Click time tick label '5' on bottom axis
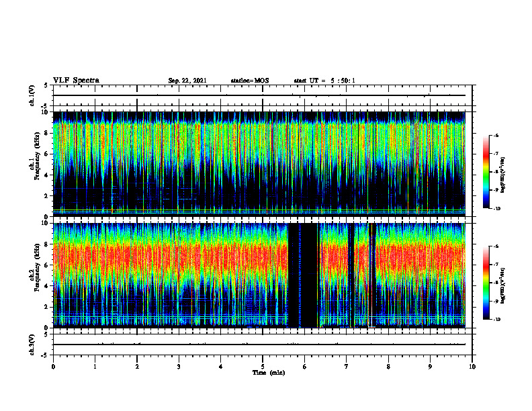 tap(263, 367)
